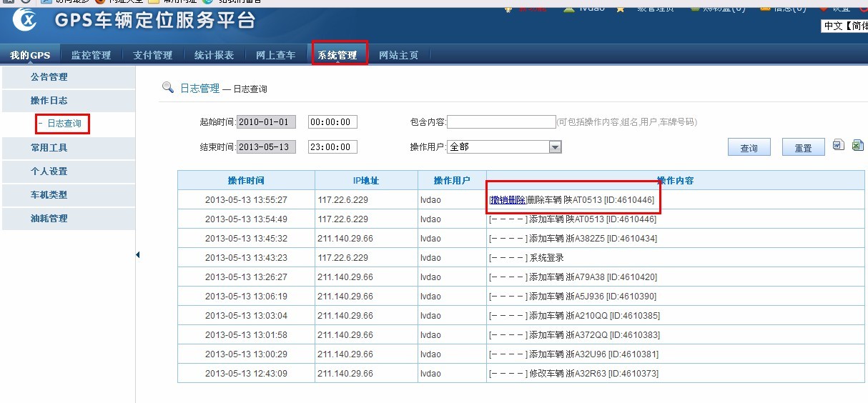868x403 pixels.
Task: Click the 起始时间 date field
Action: 266,122
